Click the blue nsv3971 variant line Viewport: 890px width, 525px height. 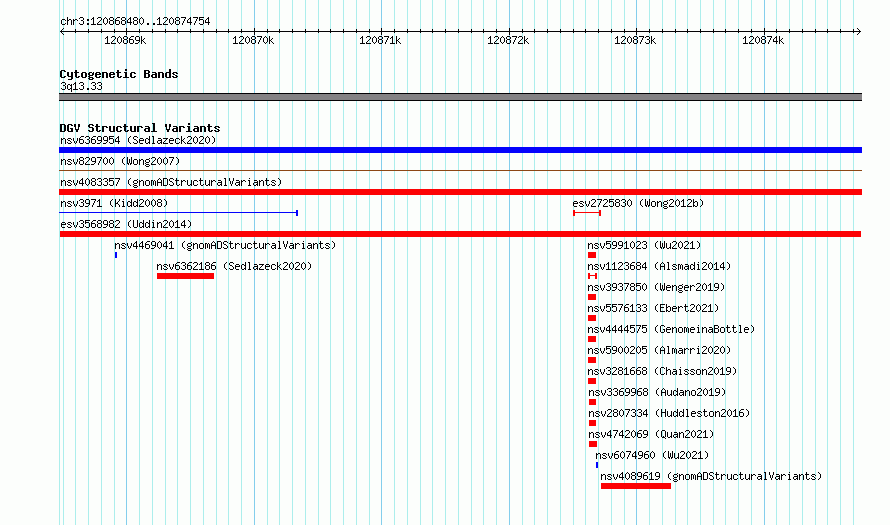tap(179, 213)
